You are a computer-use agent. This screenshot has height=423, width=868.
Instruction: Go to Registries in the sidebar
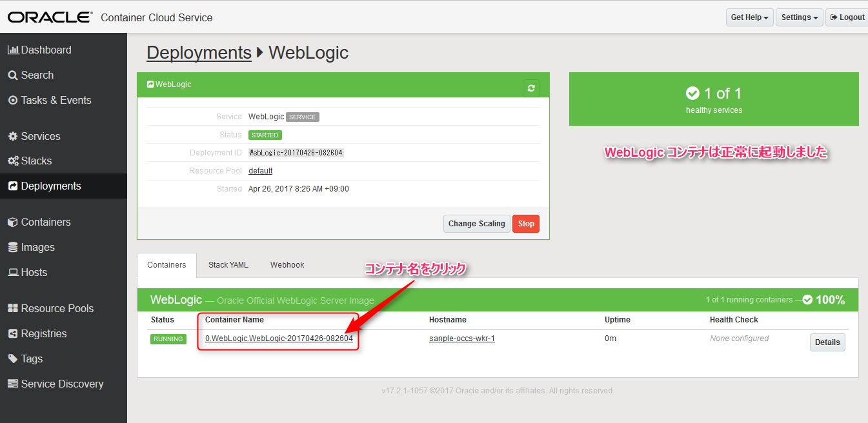(63, 333)
